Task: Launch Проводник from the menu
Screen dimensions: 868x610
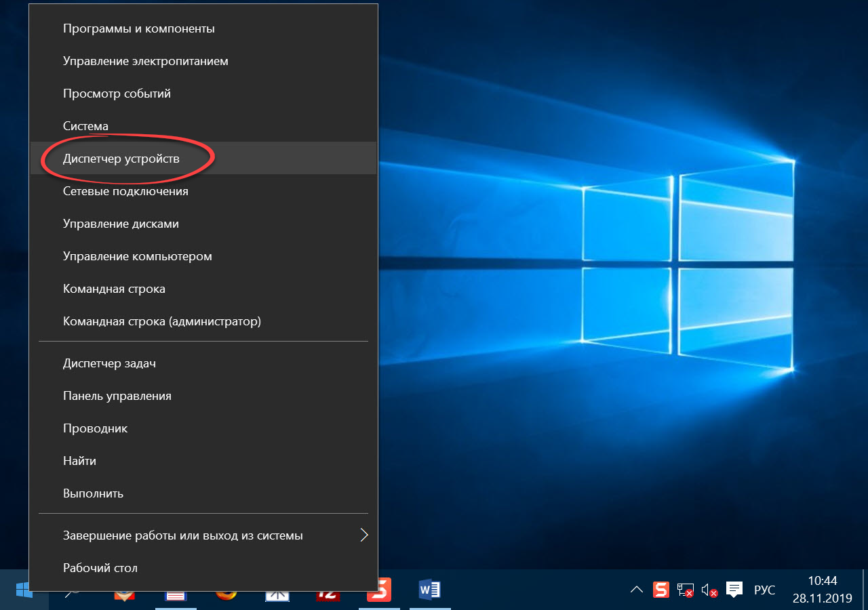Action: click(203, 428)
